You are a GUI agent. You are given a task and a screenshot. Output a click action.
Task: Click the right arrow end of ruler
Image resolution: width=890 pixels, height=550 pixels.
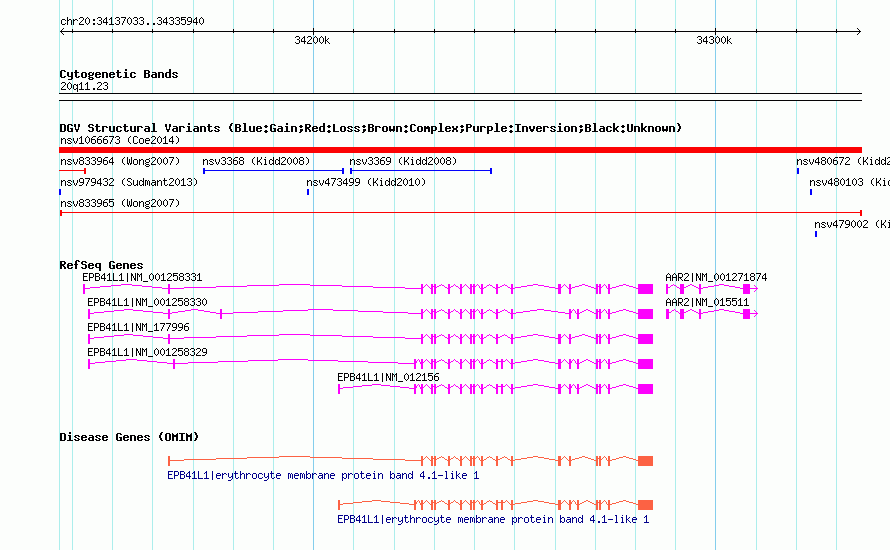858,31
